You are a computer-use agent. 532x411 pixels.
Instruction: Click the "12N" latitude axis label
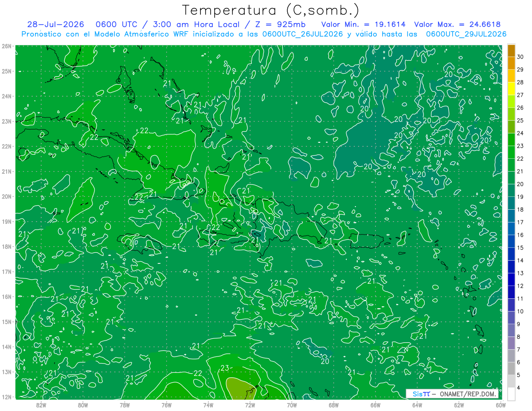(x=6, y=397)
